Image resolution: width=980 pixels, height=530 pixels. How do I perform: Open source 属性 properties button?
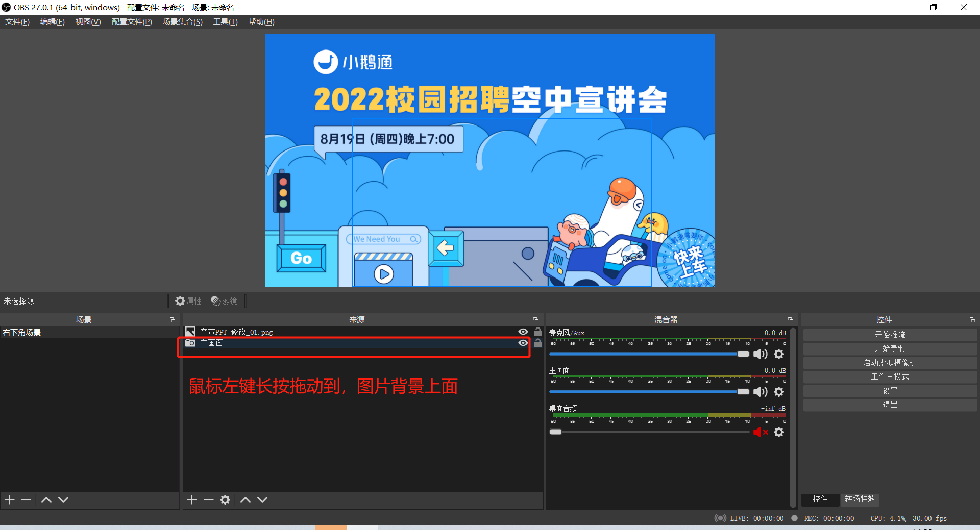pos(188,301)
